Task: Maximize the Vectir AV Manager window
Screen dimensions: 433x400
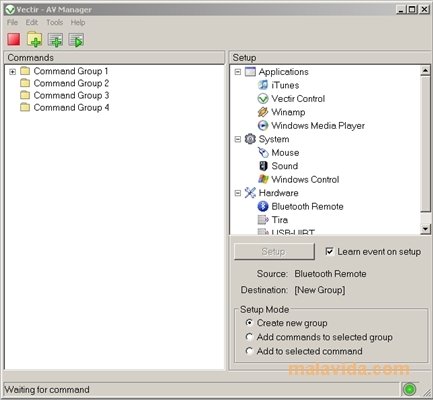Action: click(x=412, y=10)
